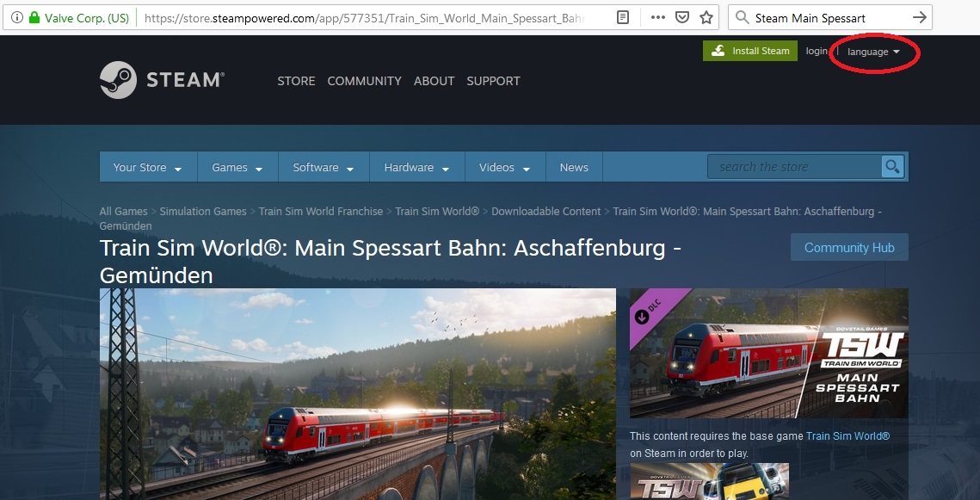The width and height of the screenshot is (980, 500).
Task: Open the News tab
Action: click(x=574, y=167)
